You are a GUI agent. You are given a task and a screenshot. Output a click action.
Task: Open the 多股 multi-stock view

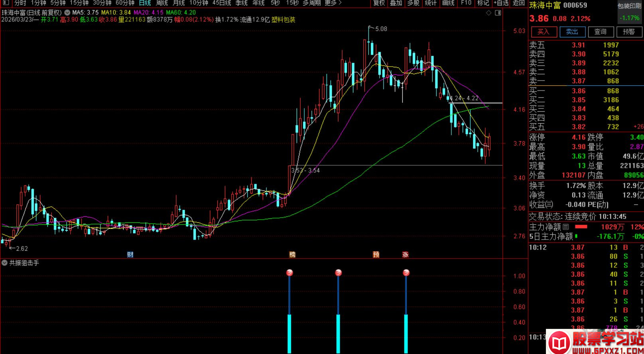click(413, 3)
